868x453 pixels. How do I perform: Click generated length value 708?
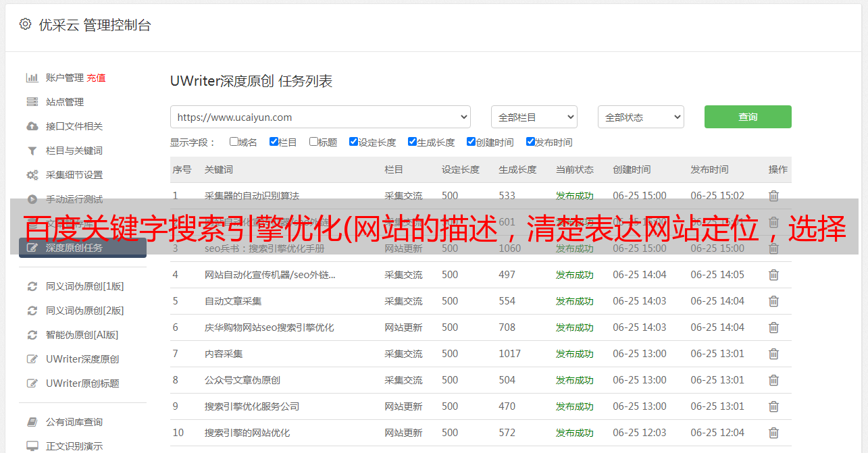[x=507, y=327]
